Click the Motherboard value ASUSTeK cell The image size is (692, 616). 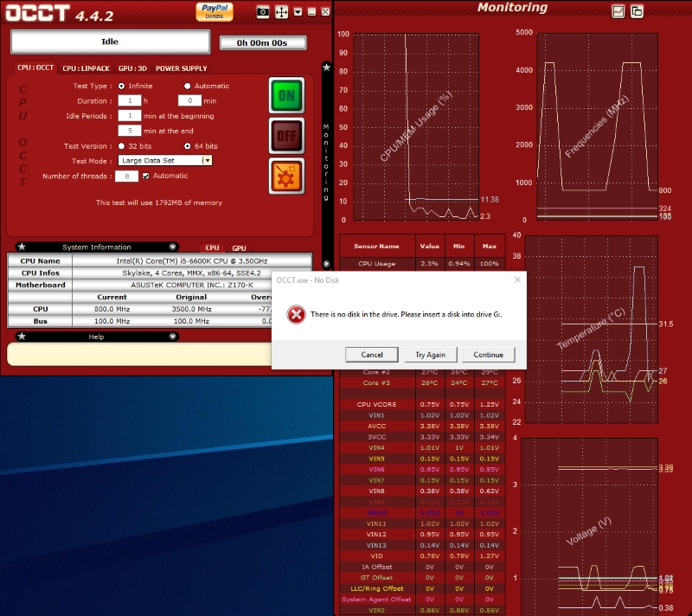coord(191,285)
